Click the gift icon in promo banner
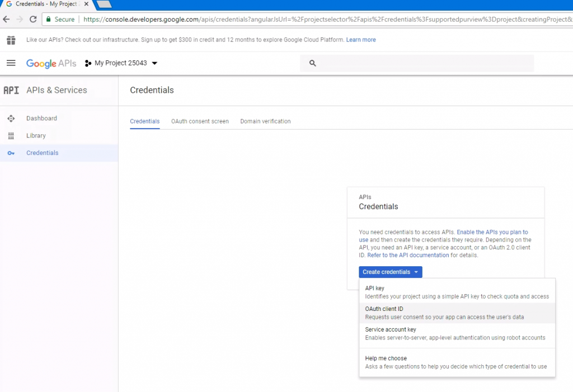This screenshot has height=392, width=573. click(11, 40)
